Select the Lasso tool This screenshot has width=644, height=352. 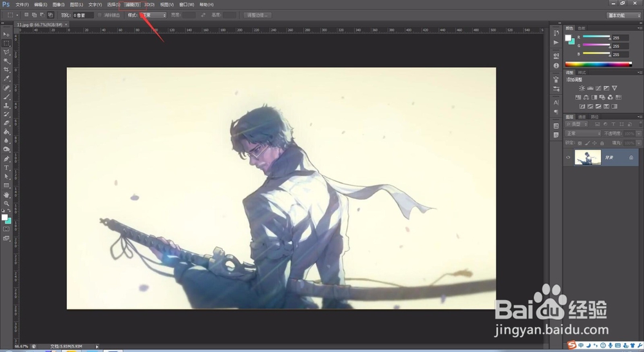pyautogui.click(x=6, y=52)
